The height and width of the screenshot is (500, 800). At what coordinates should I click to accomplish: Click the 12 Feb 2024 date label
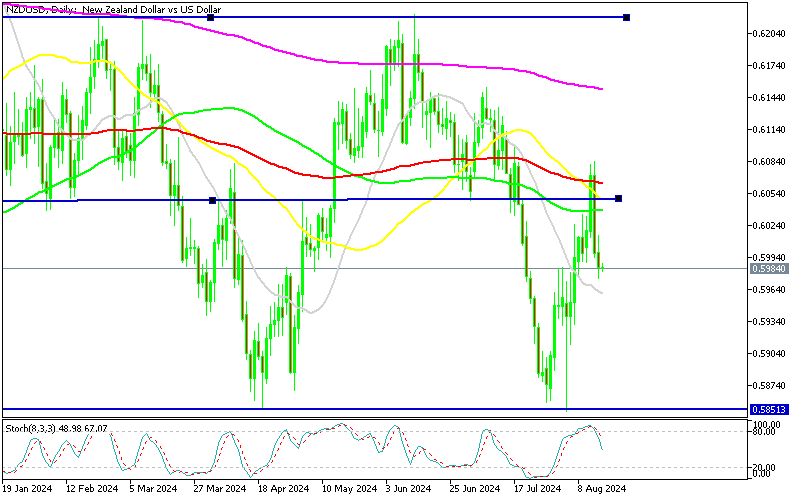92,489
